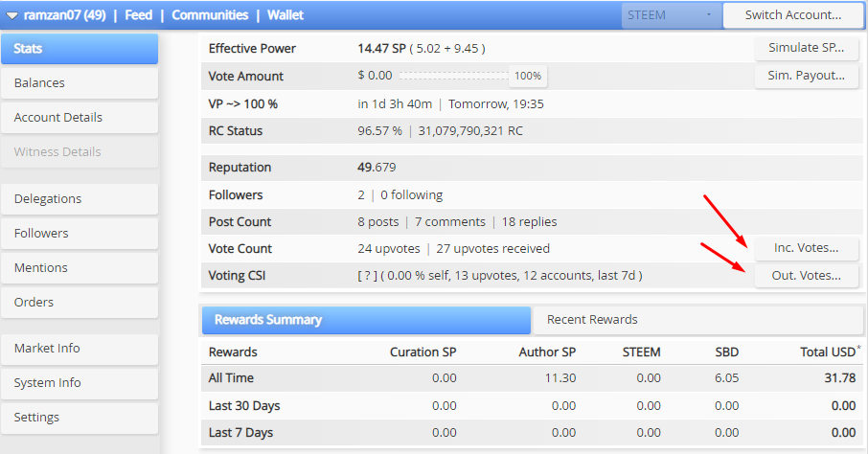Open Wallet in the top bar
The width and height of the screenshot is (868, 454).
coord(286,15)
